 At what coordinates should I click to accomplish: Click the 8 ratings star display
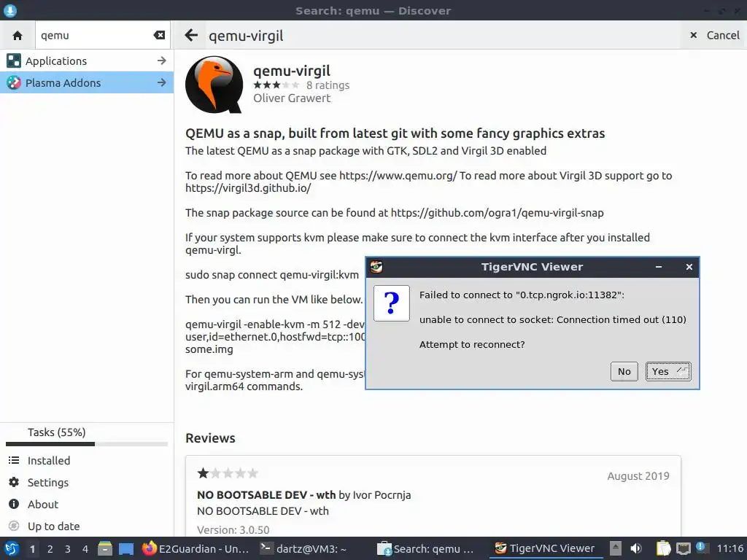(x=276, y=85)
